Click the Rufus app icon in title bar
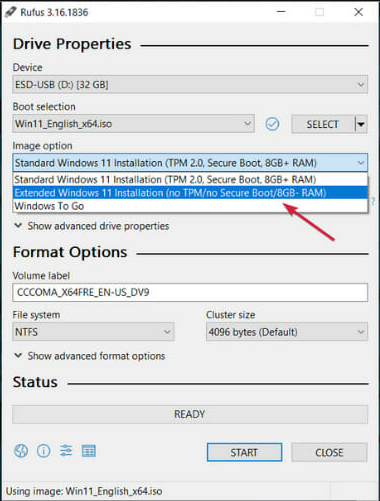Screen dimensions: 380x501 pyautogui.click(x=11, y=12)
